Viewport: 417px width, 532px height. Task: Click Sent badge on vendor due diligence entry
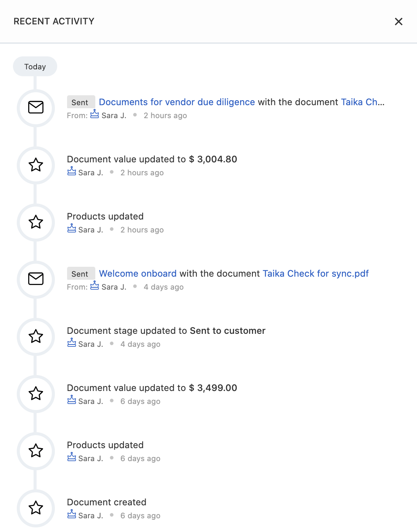click(80, 103)
